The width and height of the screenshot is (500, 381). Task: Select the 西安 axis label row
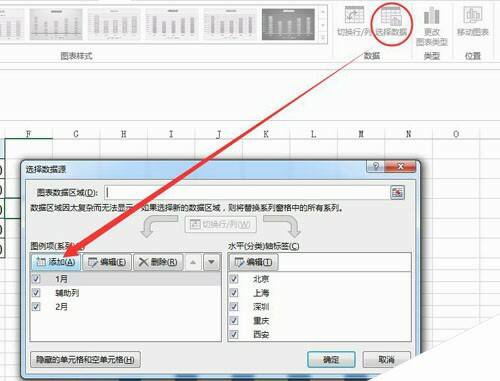click(319, 334)
